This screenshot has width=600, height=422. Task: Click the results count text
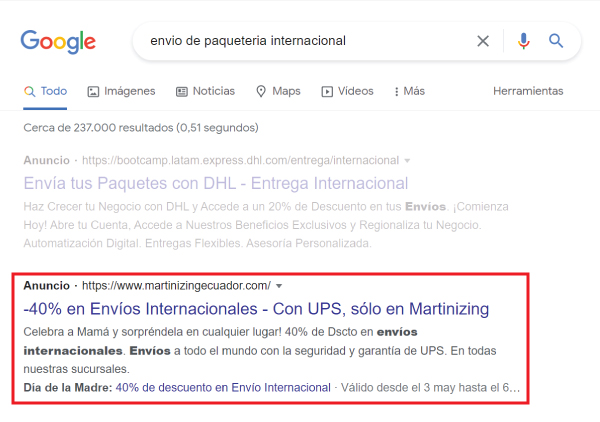141,128
